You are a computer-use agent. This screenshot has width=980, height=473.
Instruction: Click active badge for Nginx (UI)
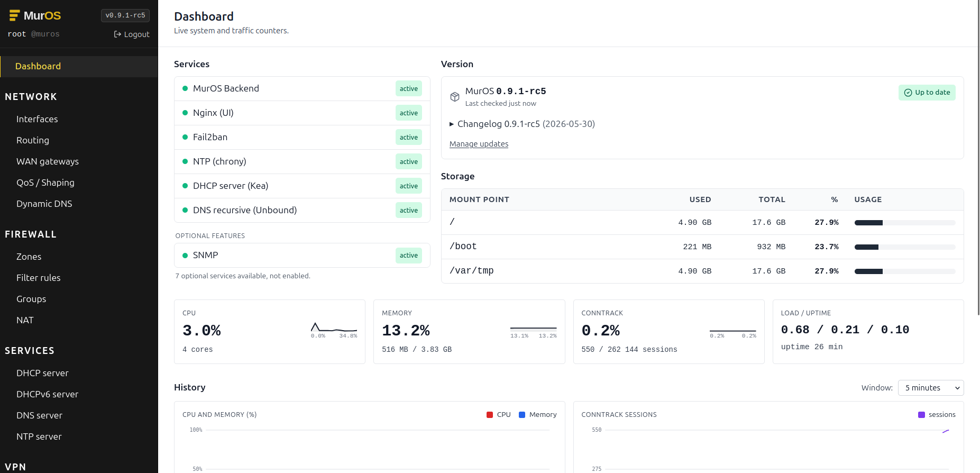click(x=409, y=113)
